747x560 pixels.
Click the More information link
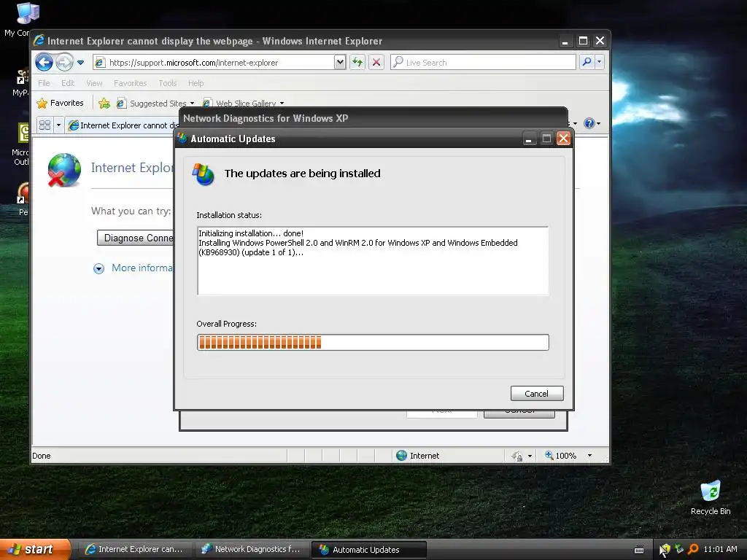142,268
